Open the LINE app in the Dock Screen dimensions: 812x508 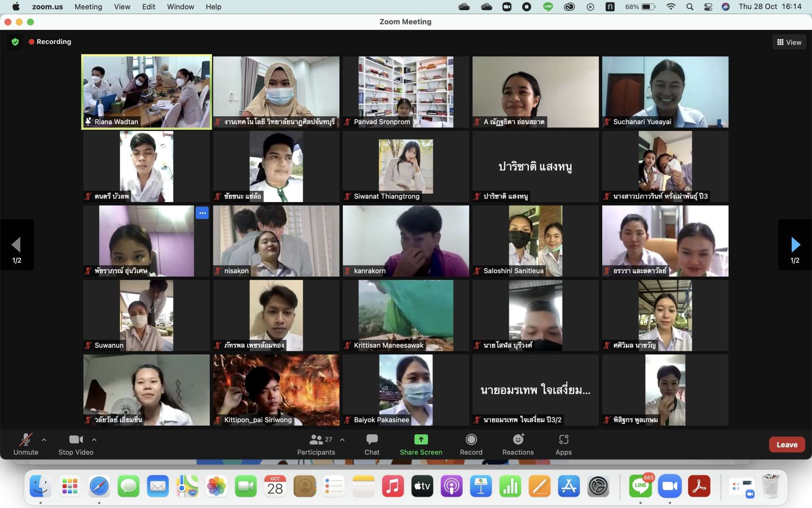pos(640,486)
